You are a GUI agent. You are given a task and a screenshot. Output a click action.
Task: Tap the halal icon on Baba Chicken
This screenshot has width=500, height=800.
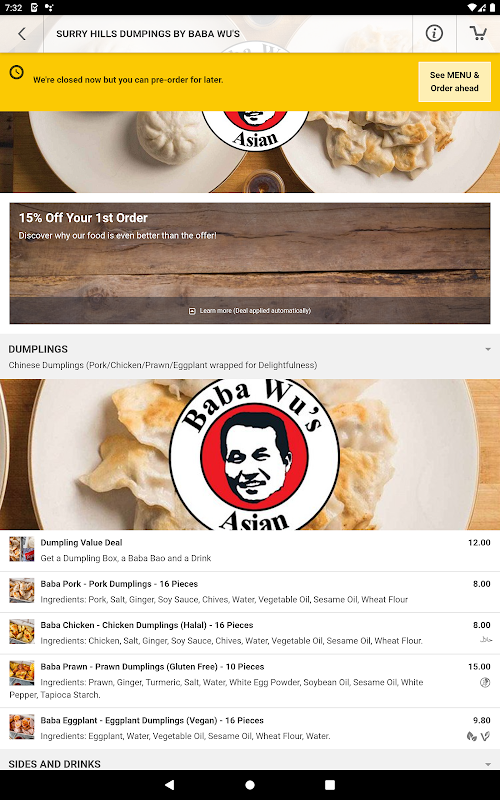[x=485, y=640]
